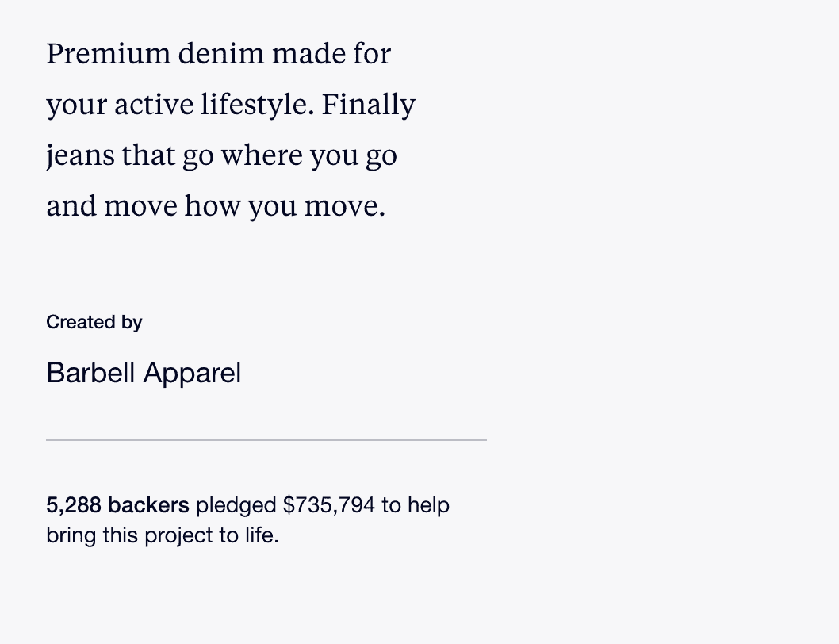Click the line "your active lifestyle. Finally"
Screen dimensions: 839x644
point(231,105)
